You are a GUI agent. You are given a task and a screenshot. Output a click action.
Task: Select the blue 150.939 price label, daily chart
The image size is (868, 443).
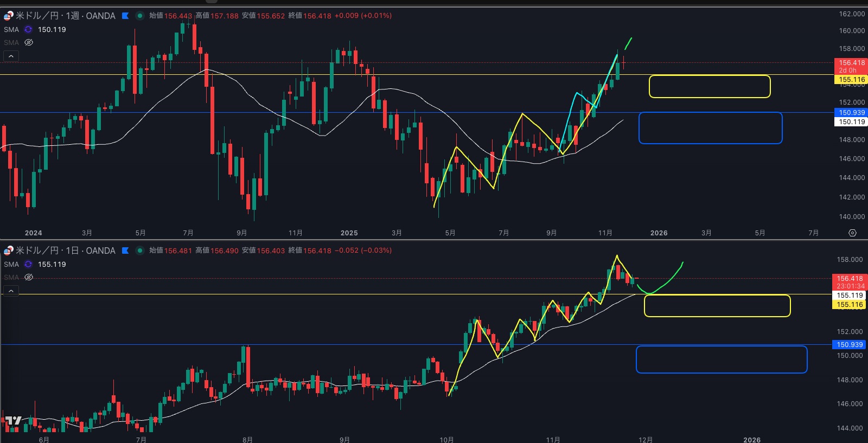point(849,345)
